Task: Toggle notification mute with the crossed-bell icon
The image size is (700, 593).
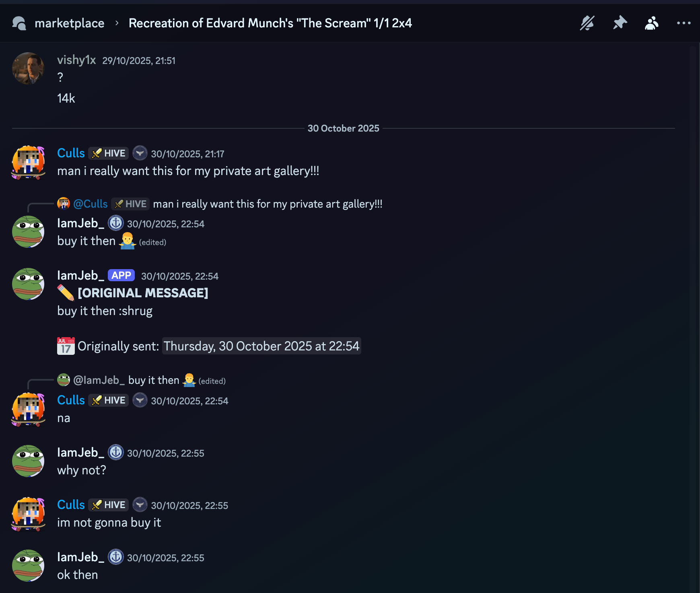Action: pyautogui.click(x=587, y=23)
